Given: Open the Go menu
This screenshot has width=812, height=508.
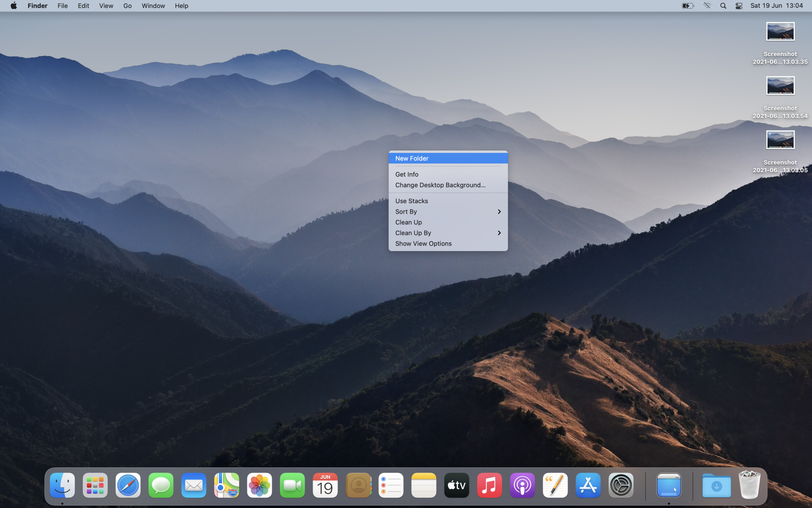Looking at the screenshot, I should (127, 6).
